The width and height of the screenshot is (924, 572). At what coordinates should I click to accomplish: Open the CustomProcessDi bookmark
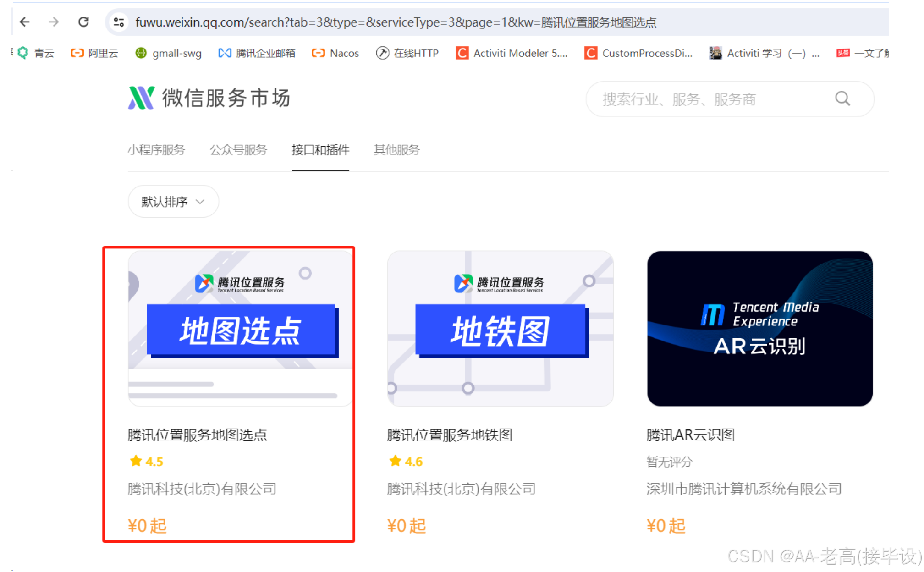click(x=638, y=53)
